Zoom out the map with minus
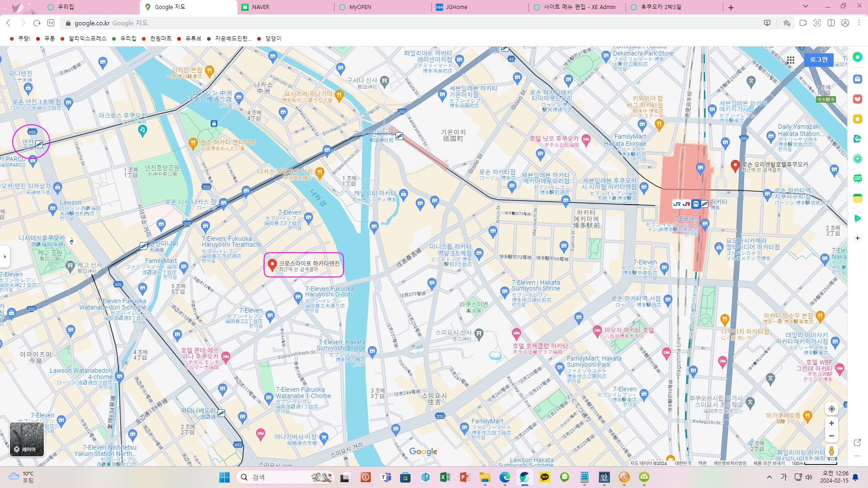 coord(831,436)
